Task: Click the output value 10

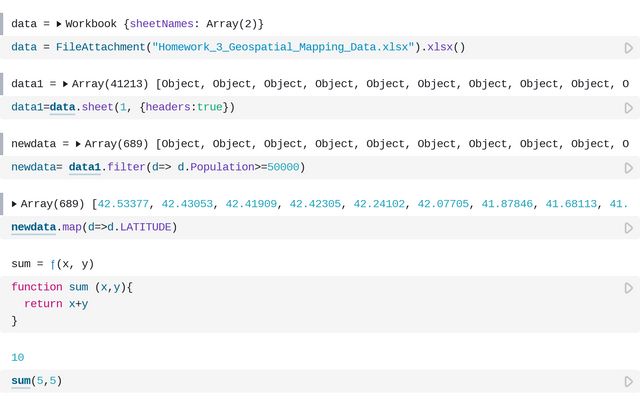Action: tap(18, 357)
